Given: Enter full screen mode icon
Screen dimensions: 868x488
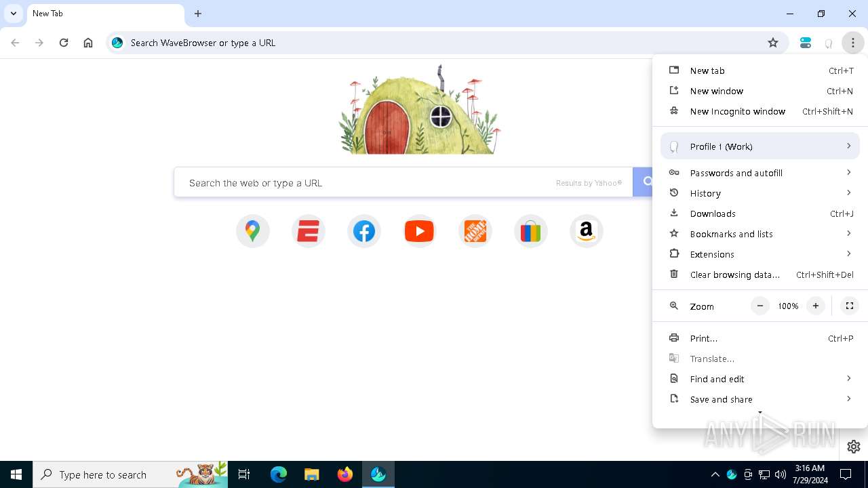Looking at the screenshot, I should [849, 306].
